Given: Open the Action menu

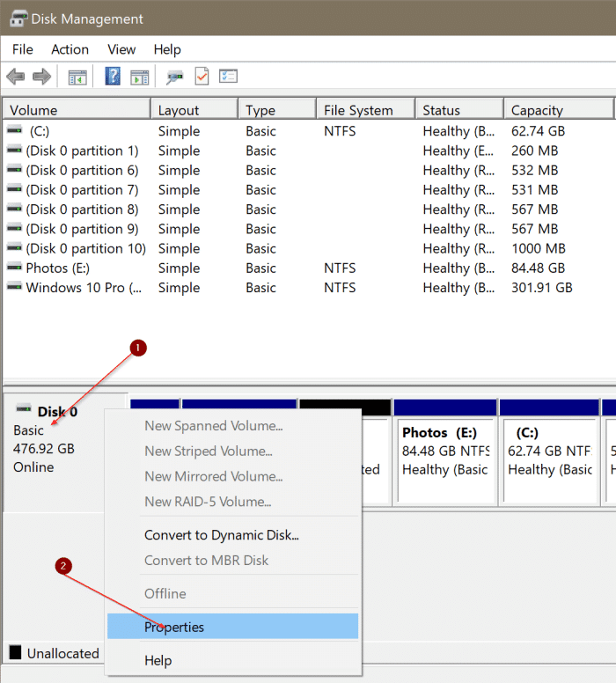Looking at the screenshot, I should 70,49.
